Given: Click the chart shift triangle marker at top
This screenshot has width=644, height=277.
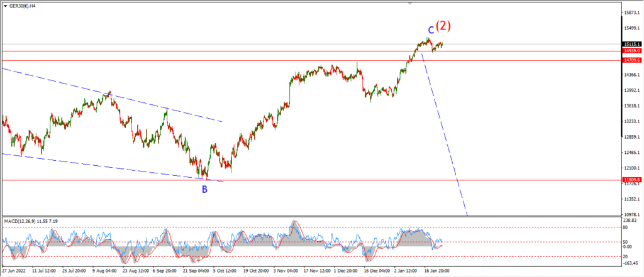Looking at the screenshot, I should click(411, 3).
